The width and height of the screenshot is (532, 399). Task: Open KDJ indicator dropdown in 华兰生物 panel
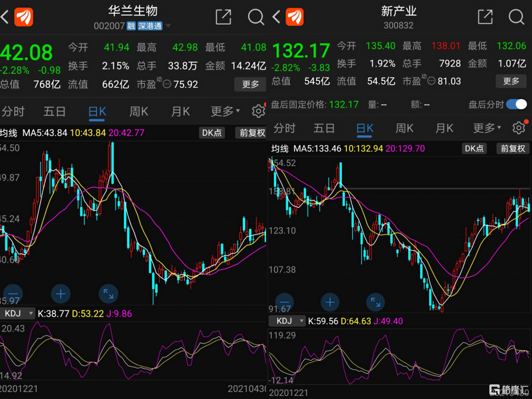pyautogui.click(x=17, y=313)
